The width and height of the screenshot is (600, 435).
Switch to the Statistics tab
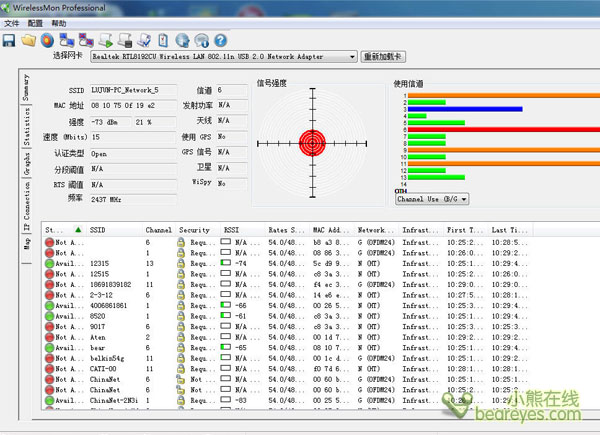(x=26, y=126)
